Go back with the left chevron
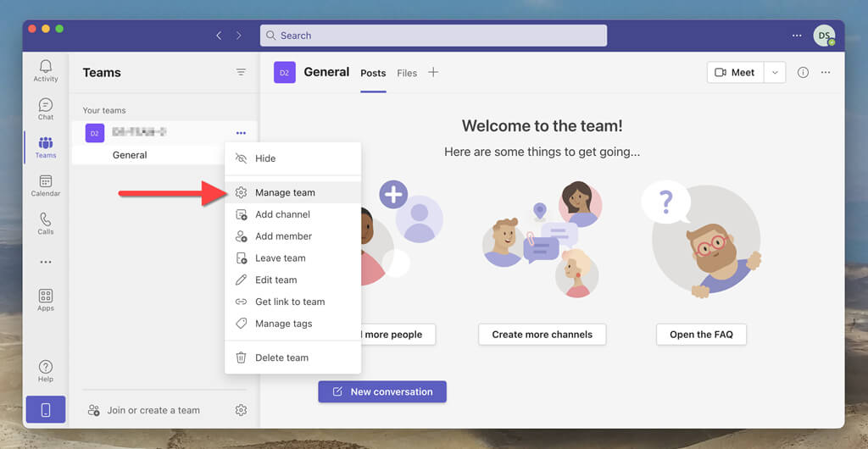868x449 pixels. (220, 36)
